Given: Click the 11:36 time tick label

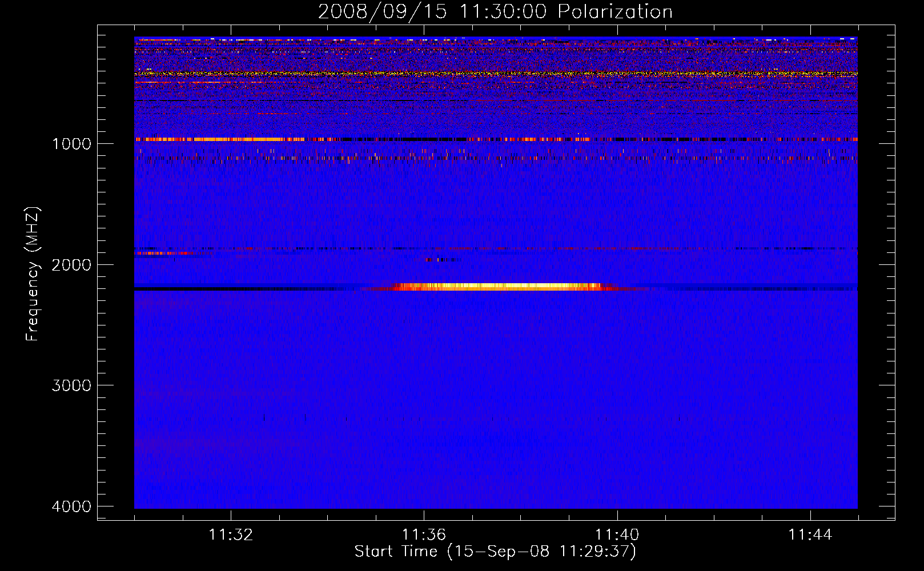Looking at the screenshot, I should pos(424,534).
